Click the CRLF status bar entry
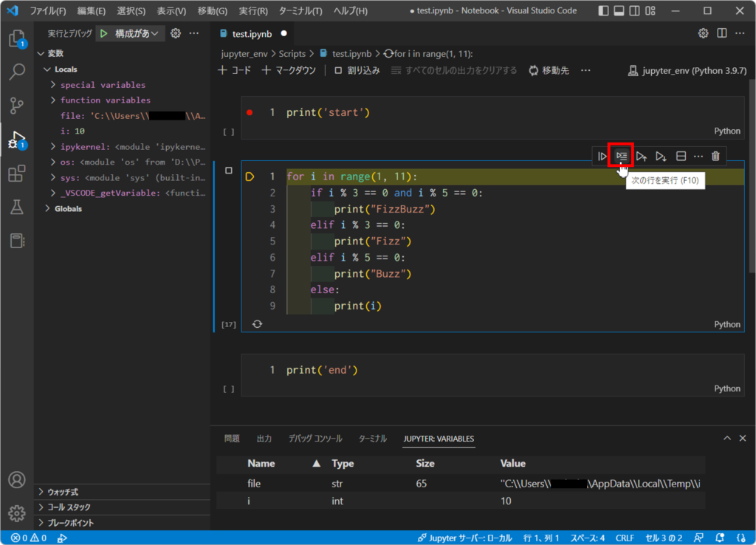The width and height of the screenshot is (756, 545). click(625, 538)
